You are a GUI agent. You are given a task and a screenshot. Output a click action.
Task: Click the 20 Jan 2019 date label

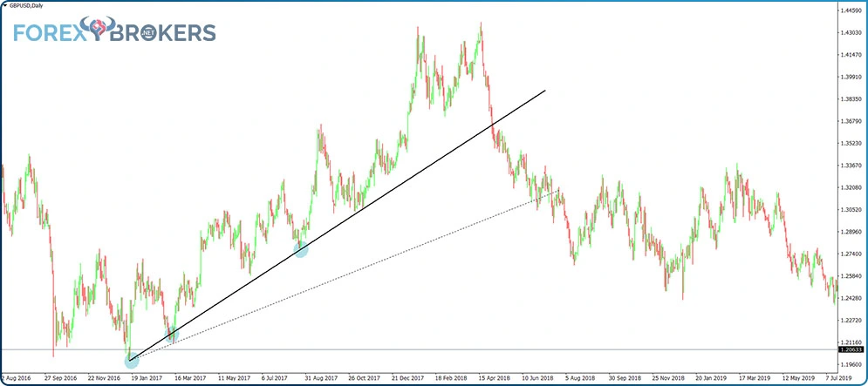tap(711, 377)
